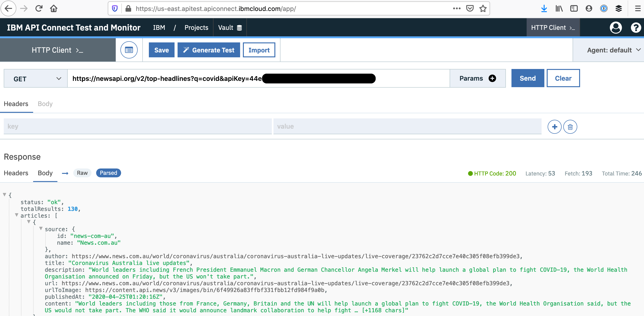Click the circular panel icon beside HTTP Client
Viewport: 644px width, 316px height.
coord(129,50)
